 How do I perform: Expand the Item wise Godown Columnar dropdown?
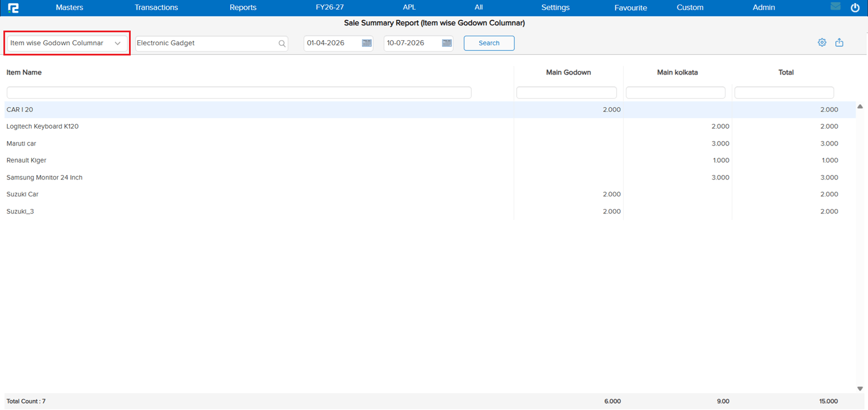coord(67,43)
